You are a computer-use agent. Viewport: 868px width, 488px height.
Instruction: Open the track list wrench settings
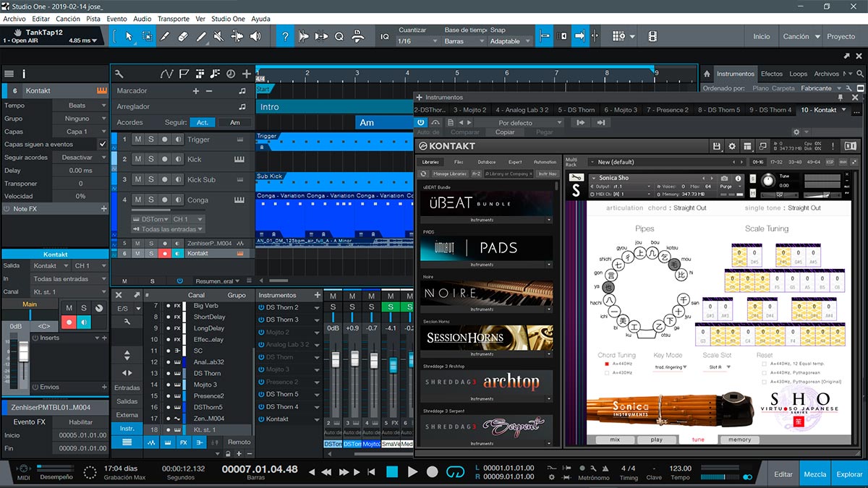click(119, 74)
